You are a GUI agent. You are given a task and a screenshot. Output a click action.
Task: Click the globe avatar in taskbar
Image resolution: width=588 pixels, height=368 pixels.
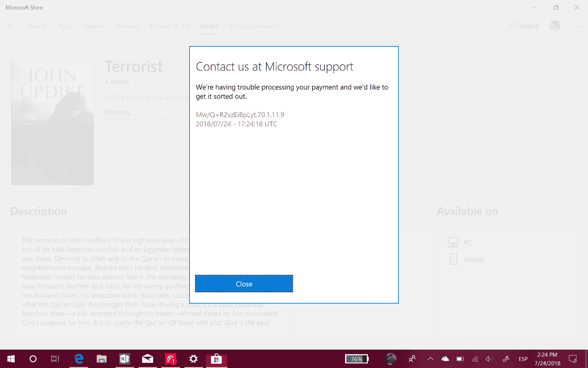click(390, 359)
